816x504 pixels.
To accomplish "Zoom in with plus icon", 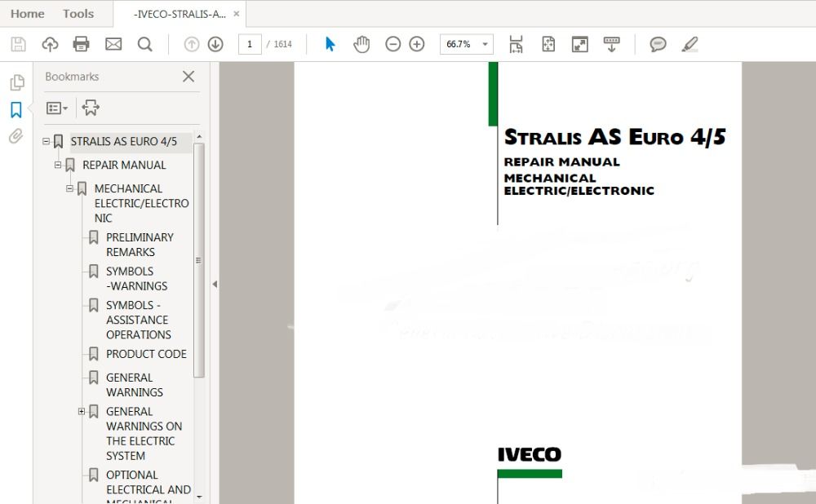I will click(417, 44).
